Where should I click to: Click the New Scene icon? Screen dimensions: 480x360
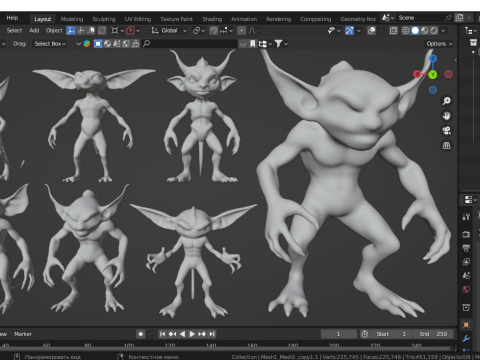[459, 18]
